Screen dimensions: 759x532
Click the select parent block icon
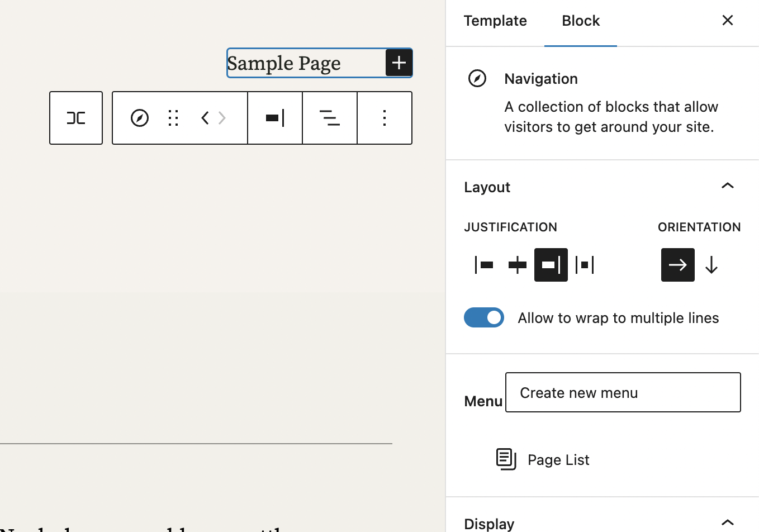[76, 118]
